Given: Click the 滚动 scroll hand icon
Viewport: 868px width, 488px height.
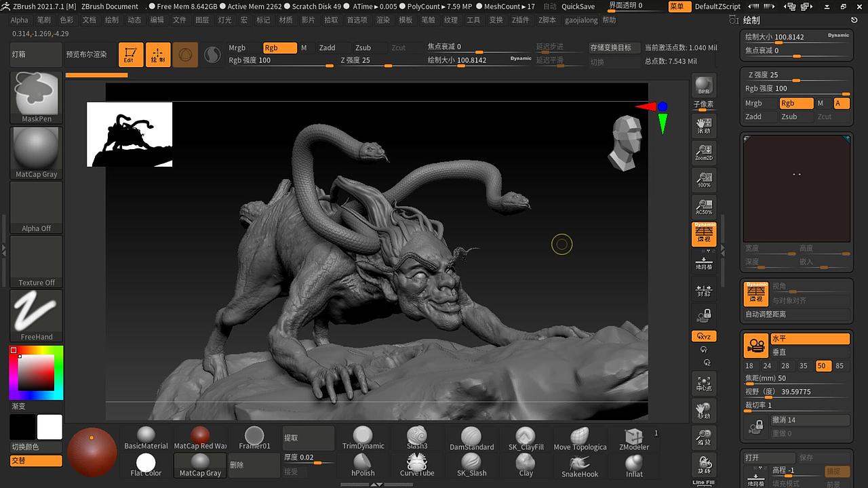Looking at the screenshot, I should (704, 125).
